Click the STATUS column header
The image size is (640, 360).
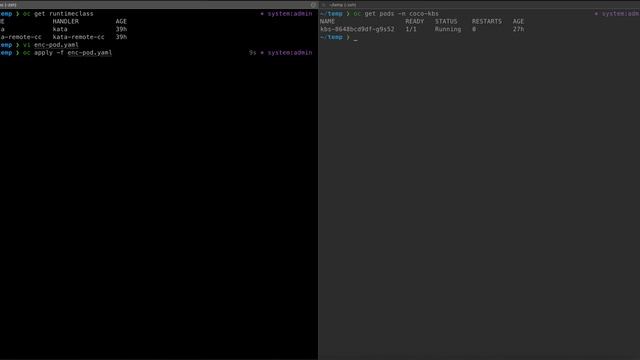point(446,21)
